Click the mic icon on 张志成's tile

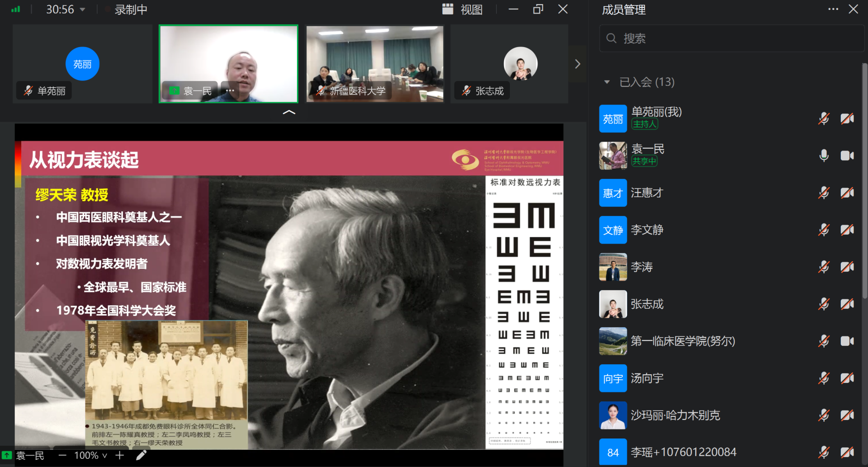(465, 90)
